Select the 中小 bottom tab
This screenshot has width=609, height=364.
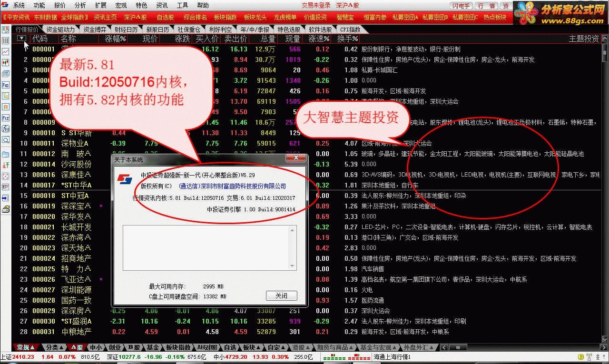click(x=96, y=347)
